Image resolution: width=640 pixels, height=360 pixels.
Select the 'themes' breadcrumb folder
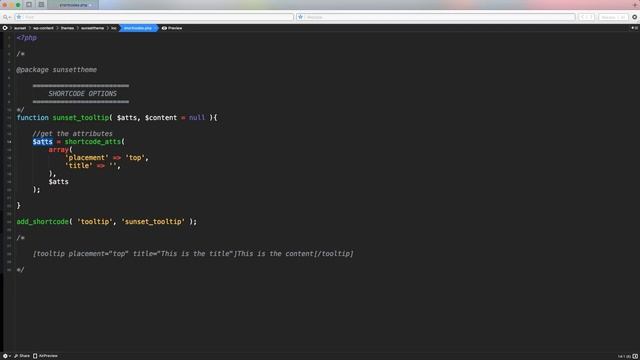point(67,28)
